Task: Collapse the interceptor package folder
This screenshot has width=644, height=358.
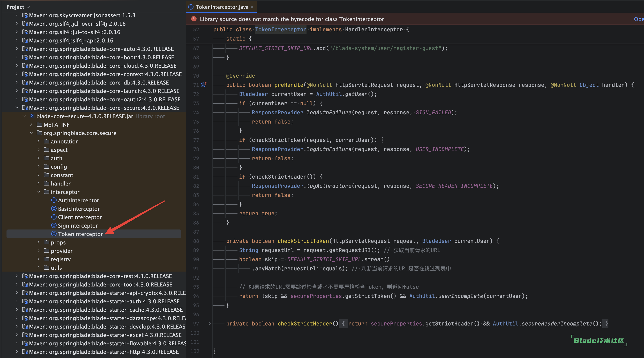Action: pyautogui.click(x=38, y=192)
